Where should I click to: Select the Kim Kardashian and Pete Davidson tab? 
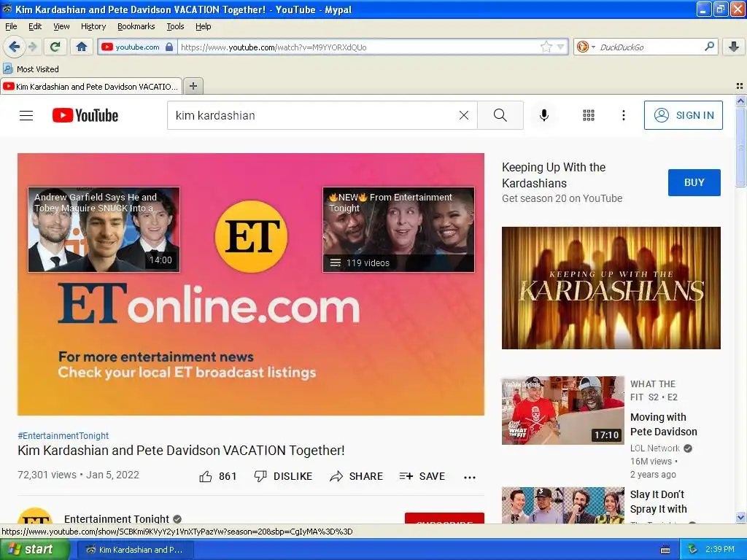pos(91,86)
